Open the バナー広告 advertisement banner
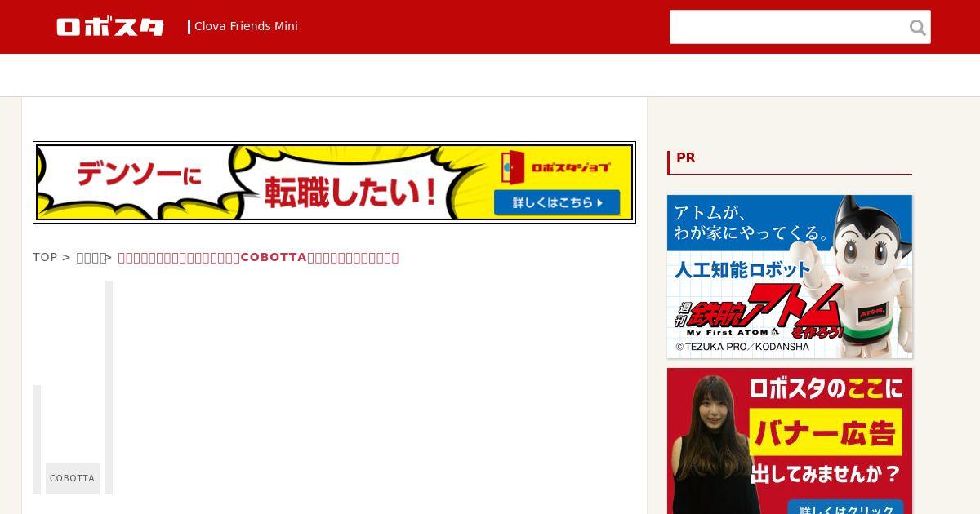 790,441
